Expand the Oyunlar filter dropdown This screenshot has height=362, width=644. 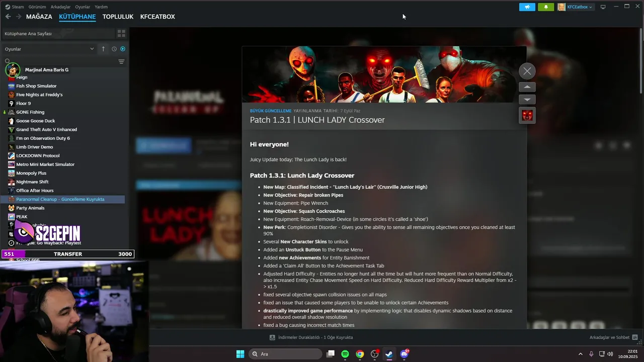[x=49, y=49]
